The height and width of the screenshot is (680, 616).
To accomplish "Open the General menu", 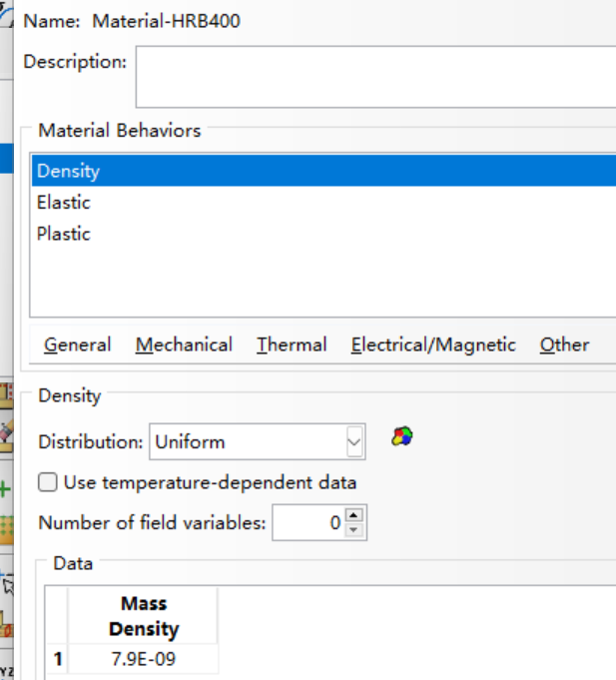I will point(78,345).
